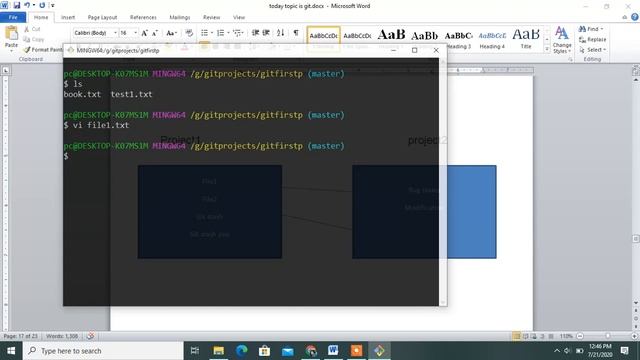The width and height of the screenshot is (640, 360).
Task: Click the Multilevel List icon
Action: tap(237, 33)
